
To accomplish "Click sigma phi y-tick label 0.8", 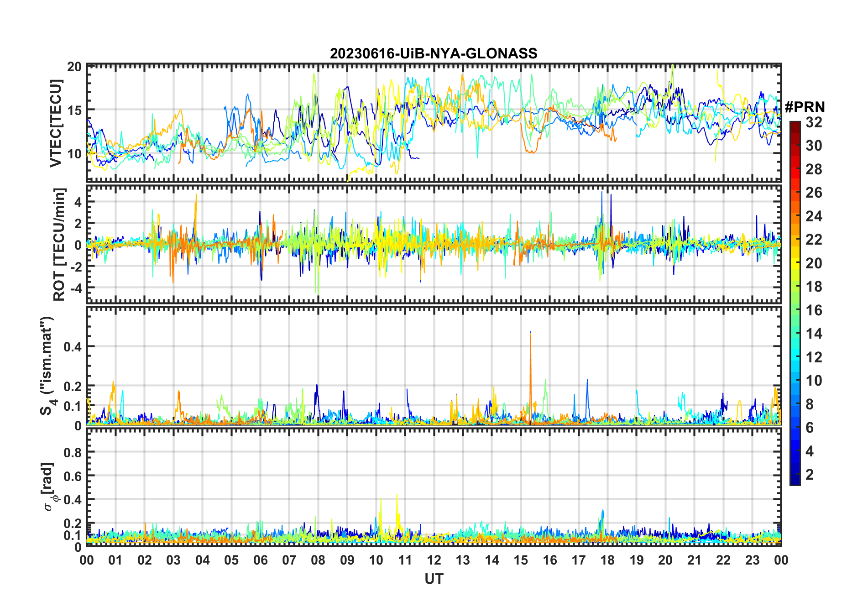I will 73,452.
